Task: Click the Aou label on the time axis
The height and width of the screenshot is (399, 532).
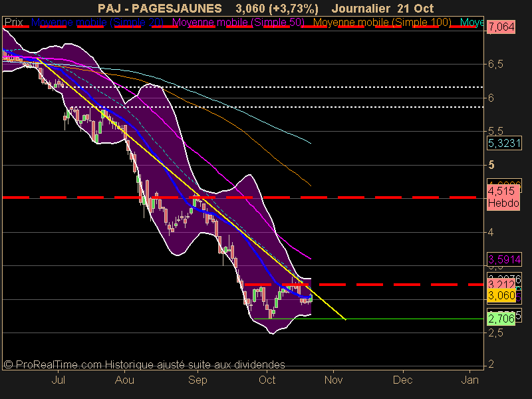Action: (x=124, y=380)
